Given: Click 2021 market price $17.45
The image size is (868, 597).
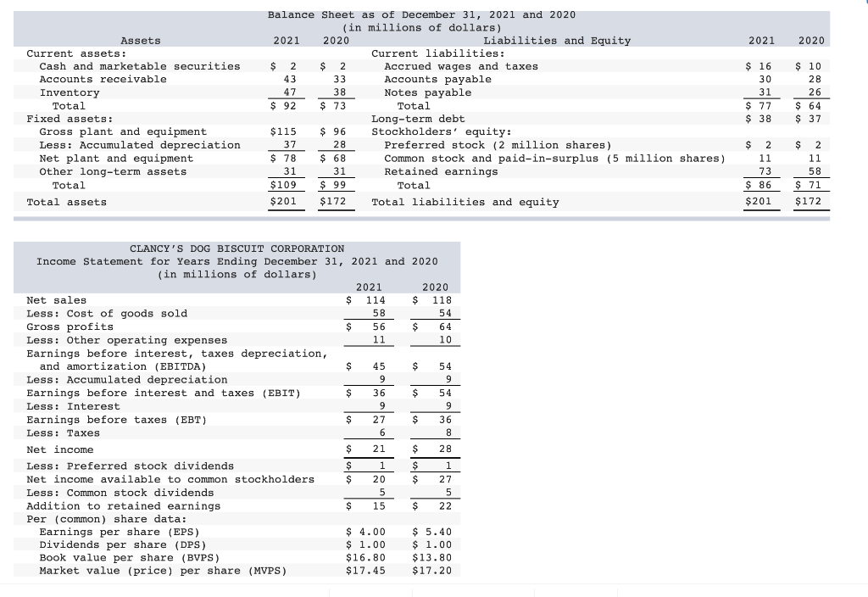Looking at the screenshot, I should pos(366,571).
